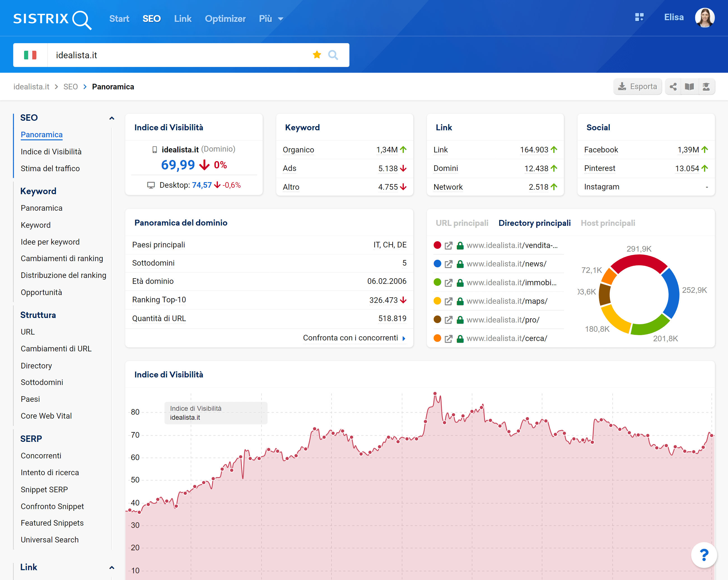Image resolution: width=728 pixels, height=580 pixels.
Task: Open Stima del traffico in sidebar
Action: click(x=50, y=169)
